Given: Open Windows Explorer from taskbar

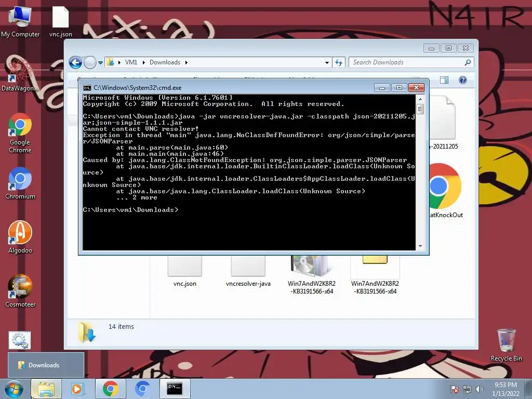Looking at the screenshot, I should pos(46,389).
